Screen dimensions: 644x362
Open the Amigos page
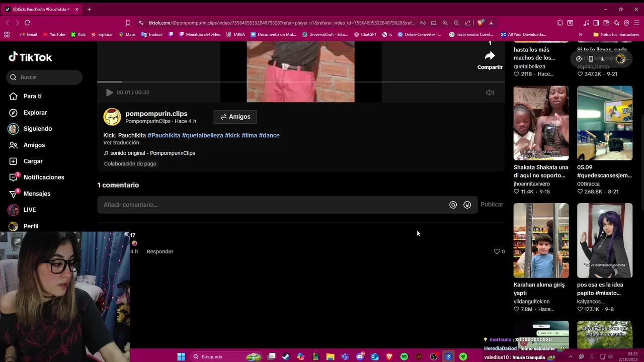click(x=34, y=145)
